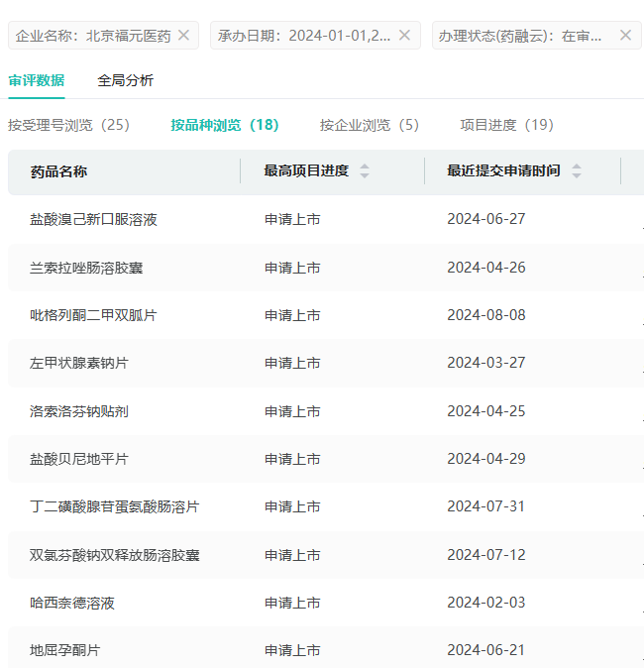Click date cell 2024-02-03
The image size is (644, 668).
486,603
